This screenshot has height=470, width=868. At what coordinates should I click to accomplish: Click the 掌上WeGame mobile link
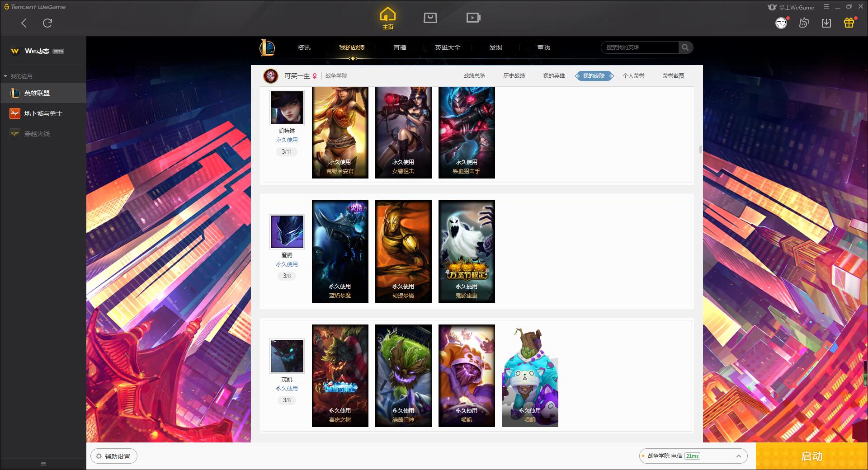(x=791, y=7)
